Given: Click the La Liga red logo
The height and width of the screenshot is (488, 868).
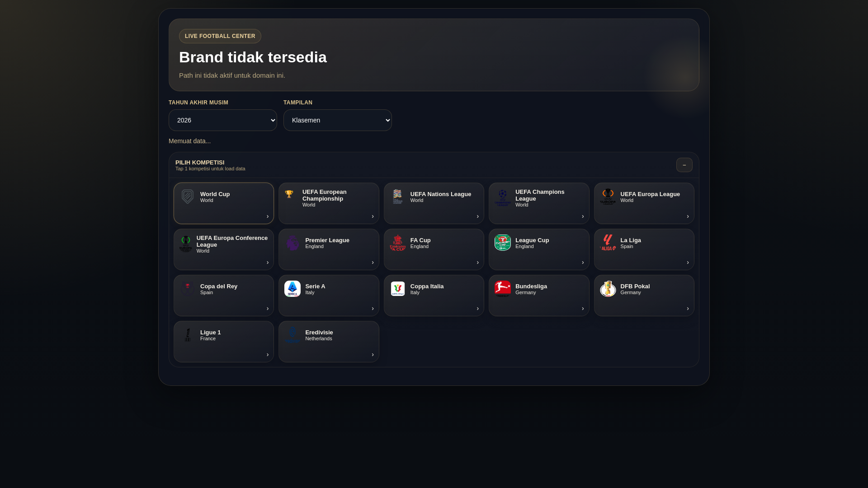Looking at the screenshot, I should click(608, 243).
